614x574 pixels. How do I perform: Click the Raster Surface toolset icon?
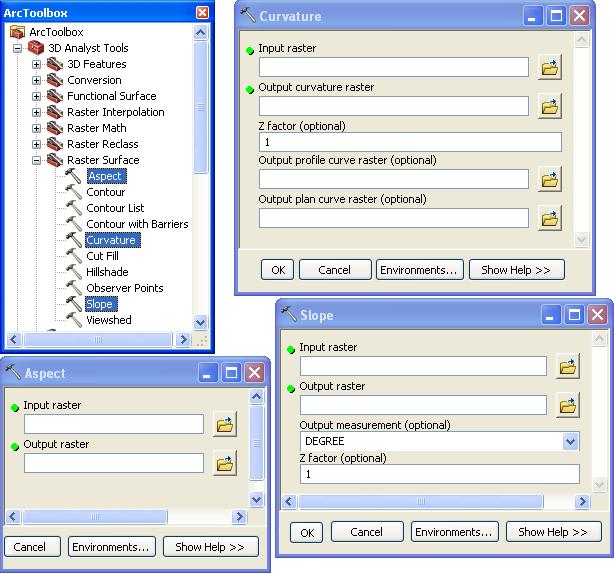55,160
